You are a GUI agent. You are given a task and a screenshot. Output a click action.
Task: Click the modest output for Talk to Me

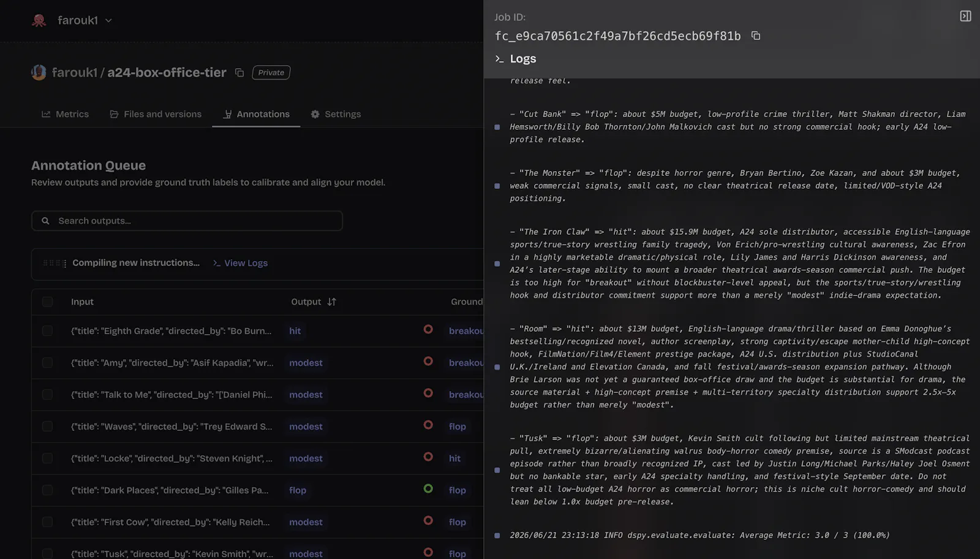pyautogui.click(x=306, y=395)
